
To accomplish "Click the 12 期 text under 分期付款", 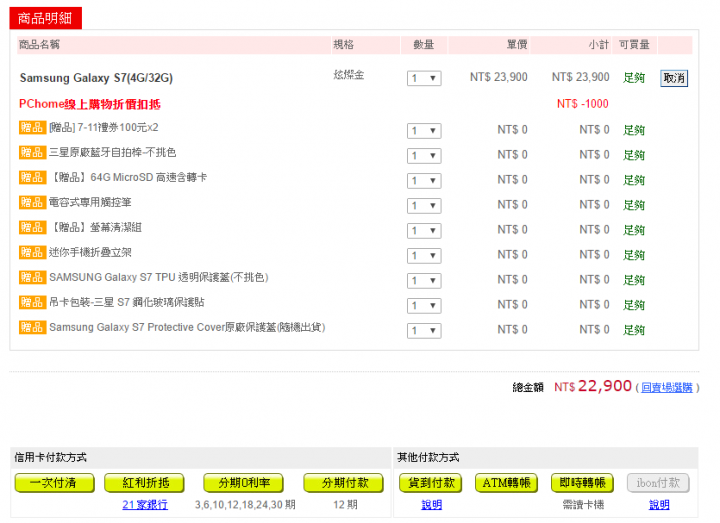I will (345, 505).
